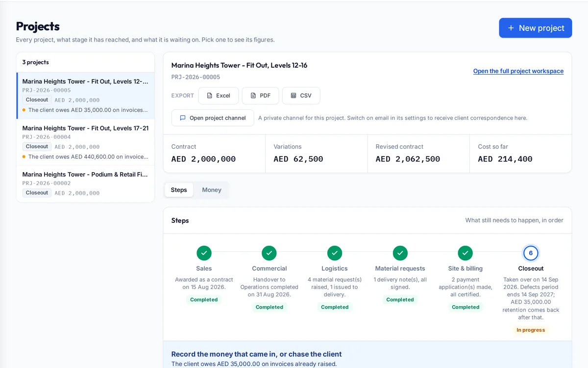Image resolution: width=588 pixels, height=368 pixels.
Task: Click the '3 projects' list header
Action: pos(36,62)
